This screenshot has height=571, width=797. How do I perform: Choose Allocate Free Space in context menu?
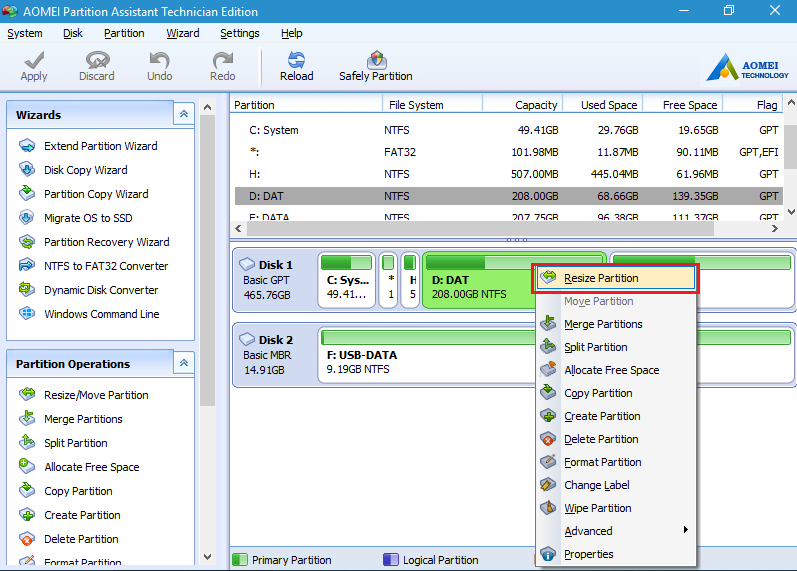point(616,370)
